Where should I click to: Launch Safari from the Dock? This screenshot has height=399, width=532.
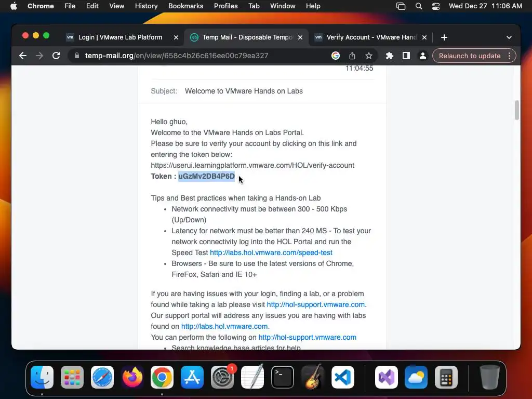pos(102,377)
